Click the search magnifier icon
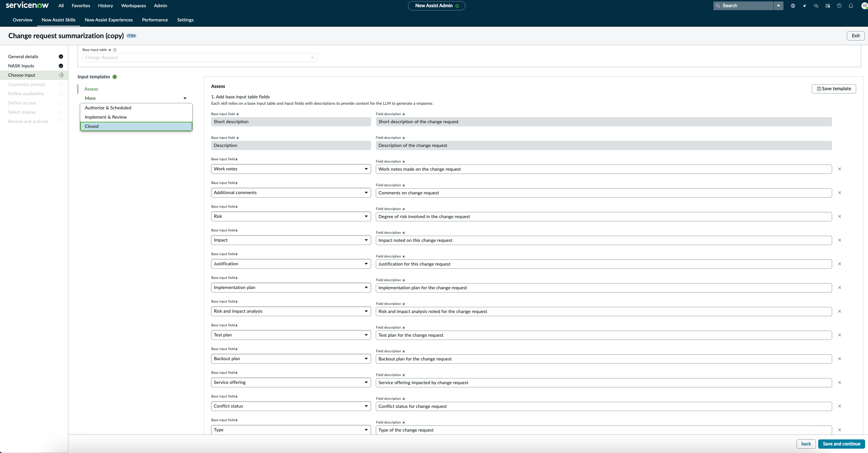 click(718, 6)
